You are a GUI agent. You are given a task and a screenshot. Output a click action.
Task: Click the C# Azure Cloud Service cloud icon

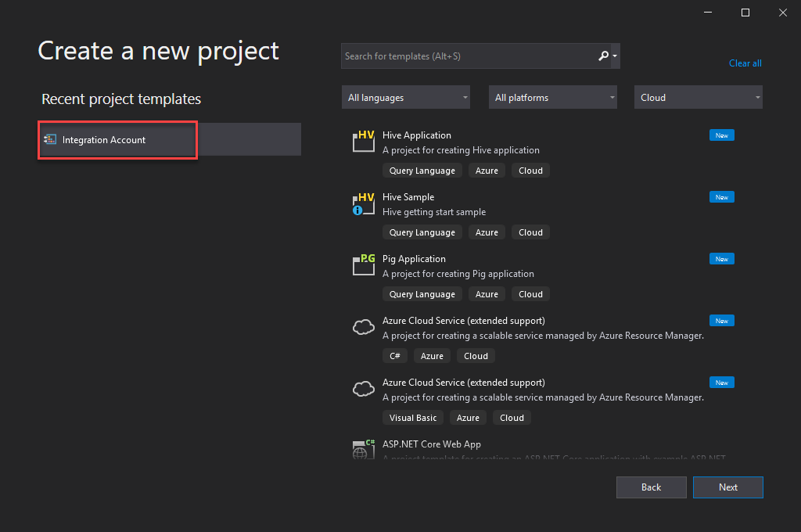click(364, 327)
